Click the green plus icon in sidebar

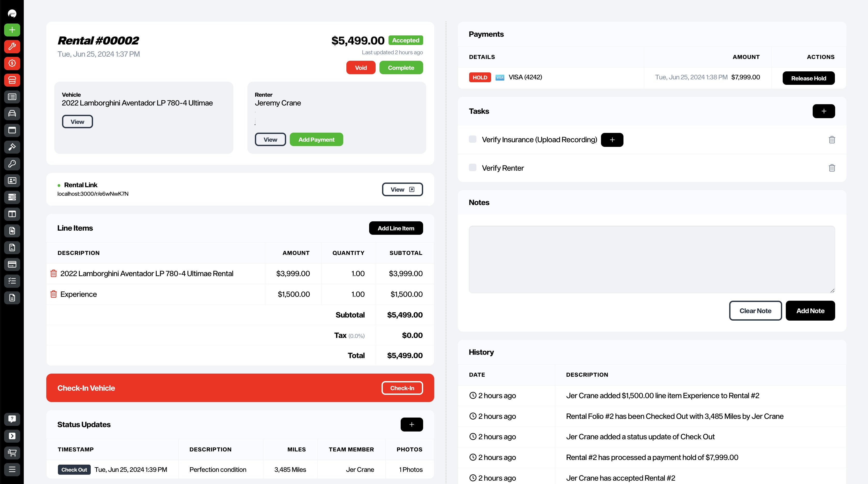(x=12, y=30)
